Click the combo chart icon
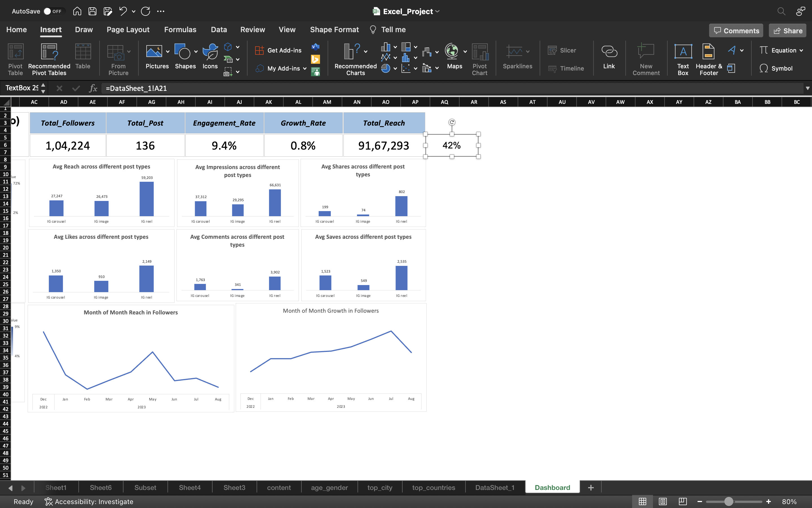 click(427, 68)
